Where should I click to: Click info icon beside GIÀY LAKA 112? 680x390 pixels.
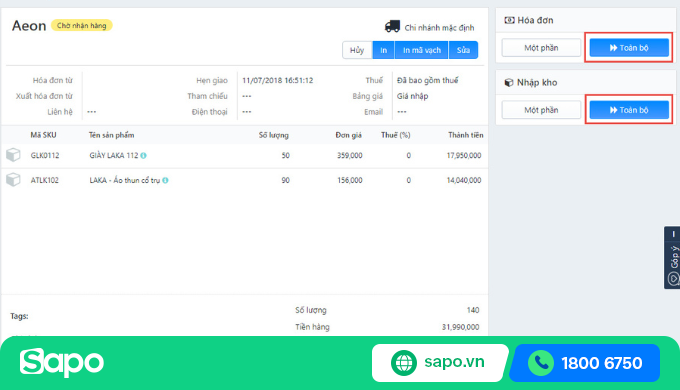144,155
